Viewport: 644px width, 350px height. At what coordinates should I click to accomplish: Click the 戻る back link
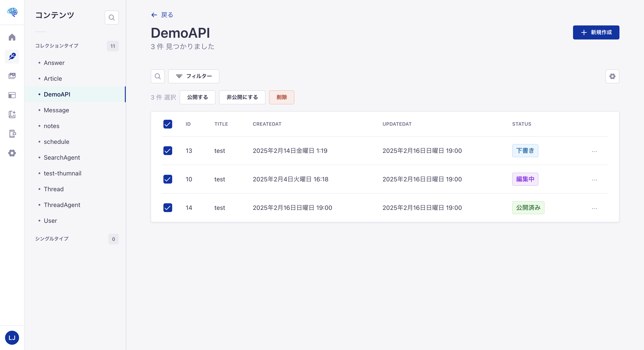point(162,15)
